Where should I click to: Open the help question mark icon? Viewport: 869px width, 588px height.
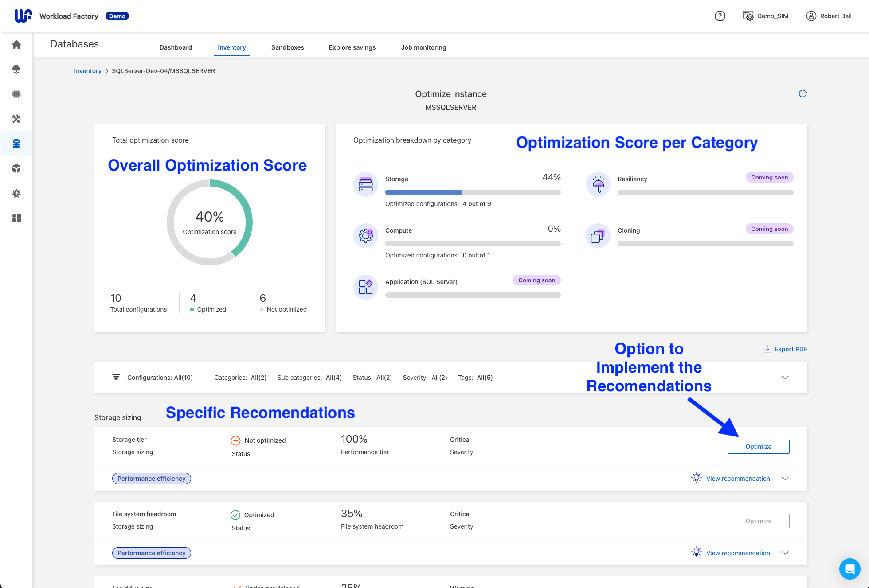coord(720,16)
